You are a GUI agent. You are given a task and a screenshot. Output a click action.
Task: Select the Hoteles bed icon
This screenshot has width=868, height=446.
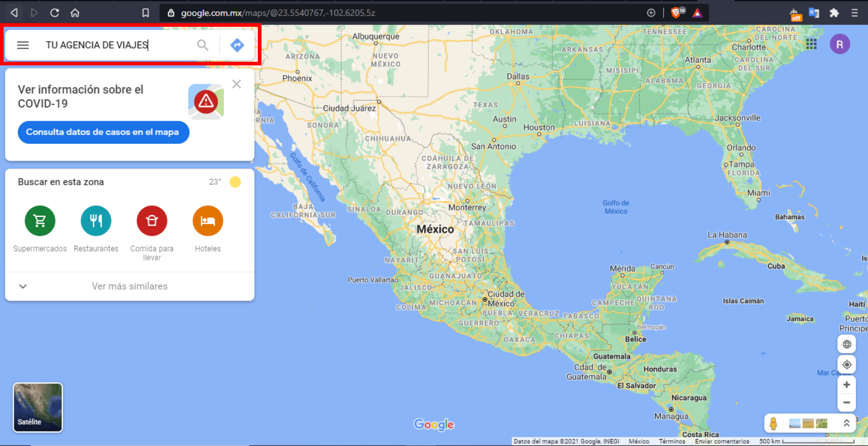pyautogui.click(x=208, y=221)
